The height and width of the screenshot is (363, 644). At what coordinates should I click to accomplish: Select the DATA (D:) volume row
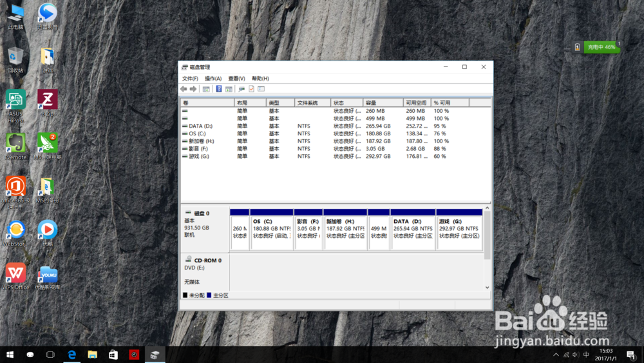pos(335,126)
